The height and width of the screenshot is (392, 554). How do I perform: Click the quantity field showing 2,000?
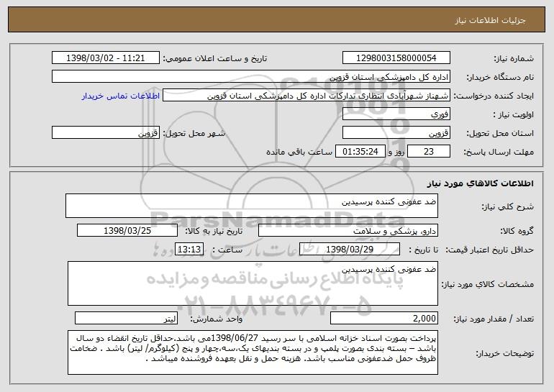click(384, 318)
